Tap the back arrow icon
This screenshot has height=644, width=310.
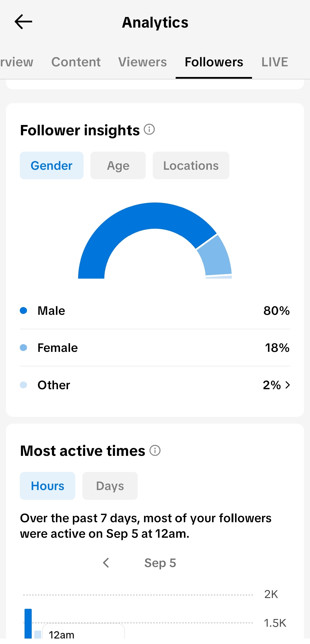[x=23, y=22]
